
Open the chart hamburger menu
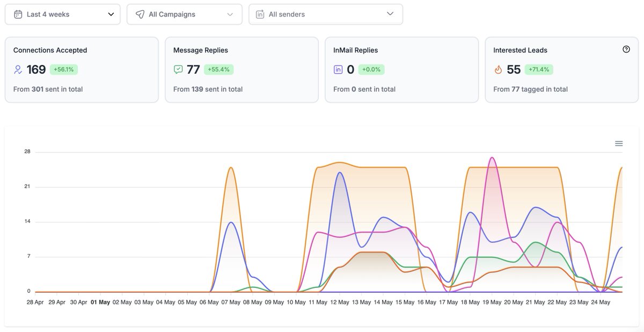point(619,143)
